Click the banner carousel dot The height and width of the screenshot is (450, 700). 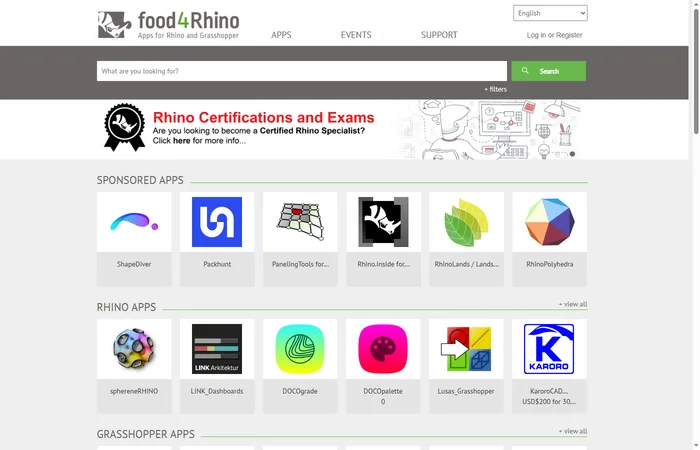coord(572,154)
